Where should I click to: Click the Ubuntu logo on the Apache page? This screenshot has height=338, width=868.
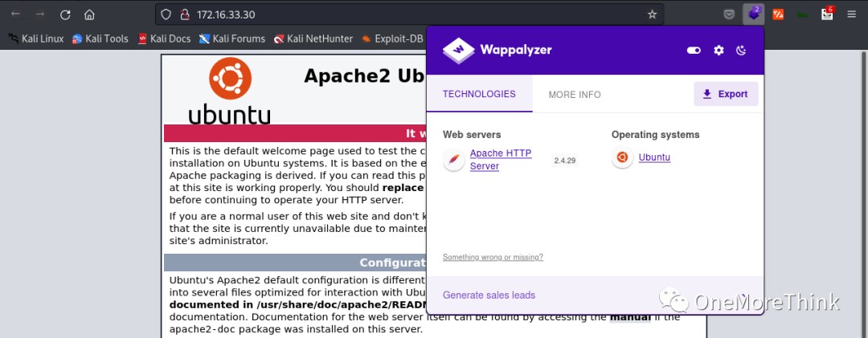[229, 92]
